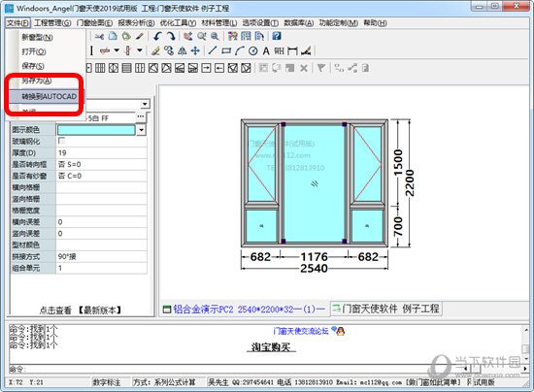
Task: Undo the last action
Action: pyautogui.click(x=157, y=36)
